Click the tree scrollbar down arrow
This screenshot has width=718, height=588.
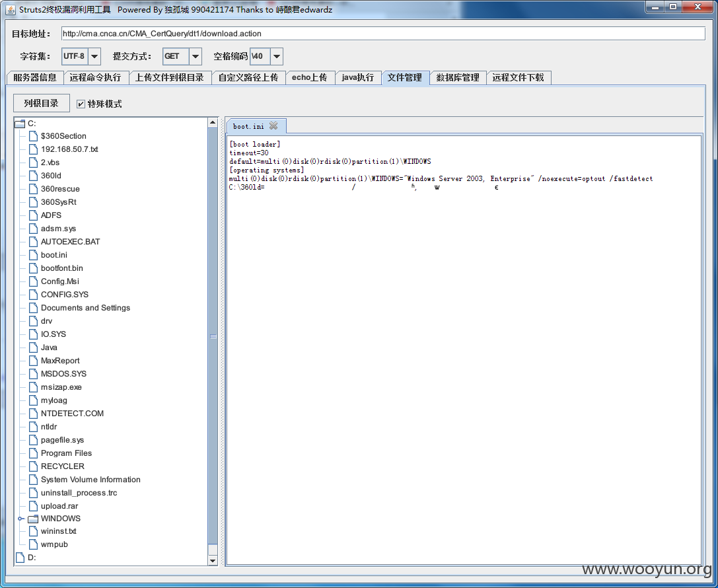[213, 560]
